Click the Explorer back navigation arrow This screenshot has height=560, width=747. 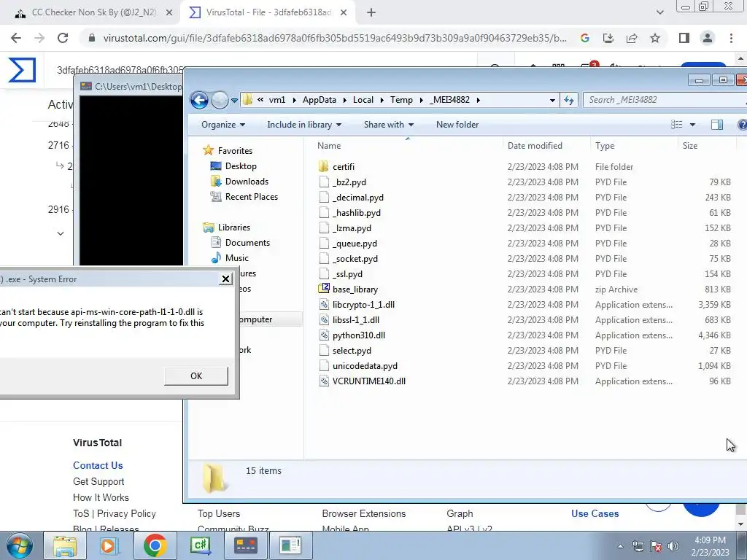(x=199, y=100)
